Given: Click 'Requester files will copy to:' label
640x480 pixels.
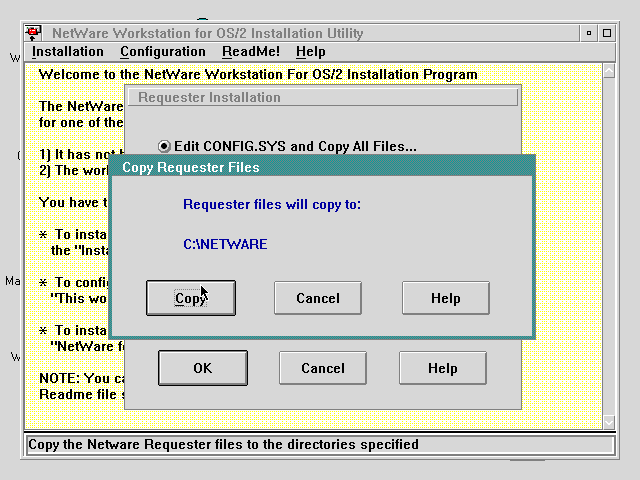Looking at the screenshot, I should pyautogui.click(x=272, y=204).
